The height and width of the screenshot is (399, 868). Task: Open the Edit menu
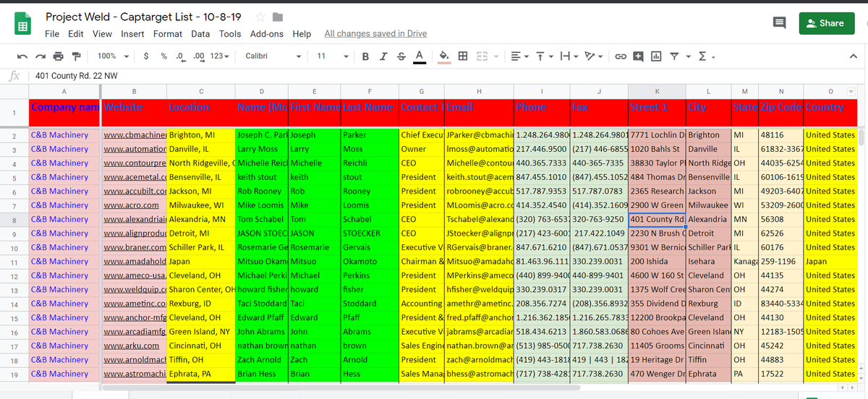point(76,34)
